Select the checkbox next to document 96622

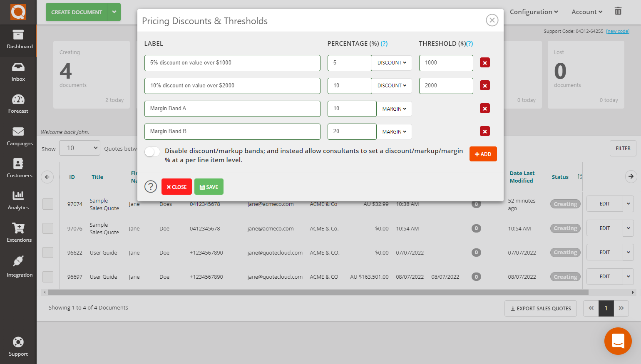(48, 252)
